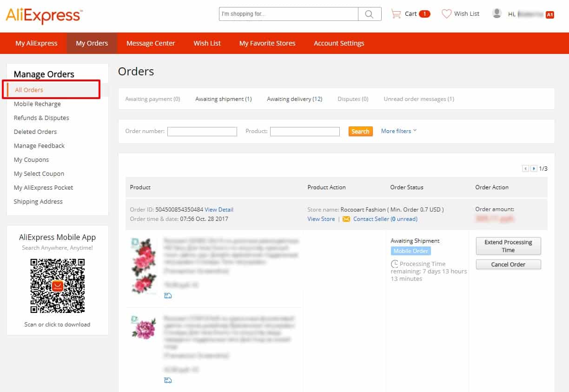Click the orange Search button
Image resolution: width=569 pixels, height=392 pixels.
(x=360, y=131)
